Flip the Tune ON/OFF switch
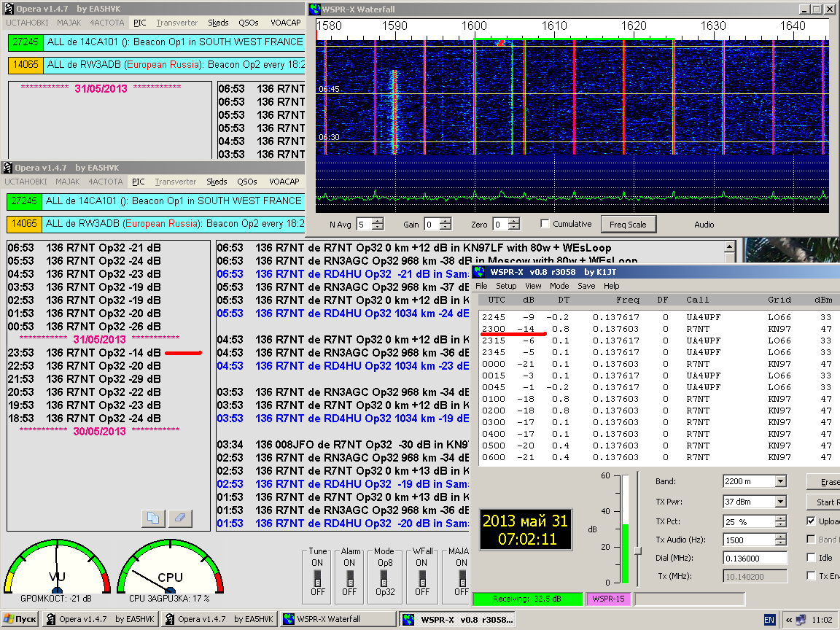This screenshot has width=840, height=630. (317, 577)
